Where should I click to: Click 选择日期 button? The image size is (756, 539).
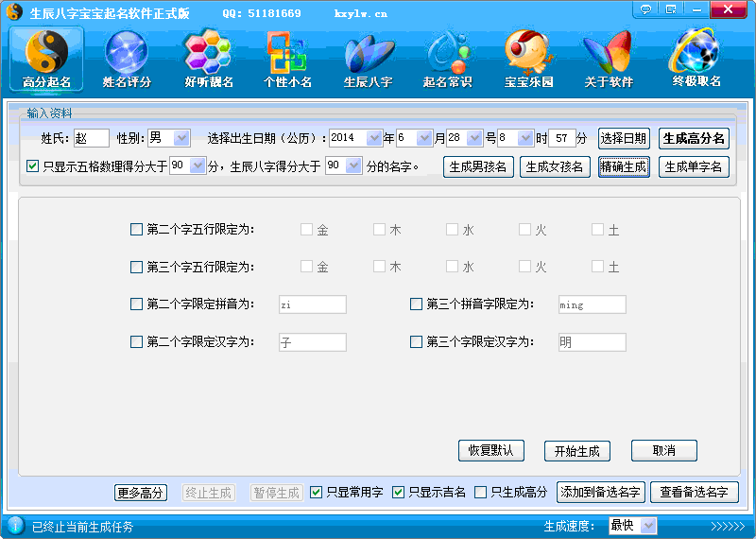pos(624,138)
